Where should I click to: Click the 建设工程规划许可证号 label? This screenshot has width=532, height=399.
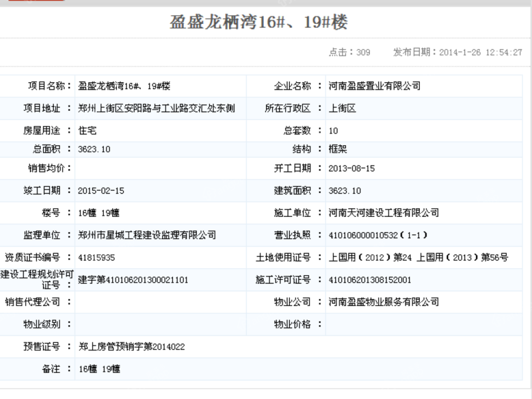[37, 279]
